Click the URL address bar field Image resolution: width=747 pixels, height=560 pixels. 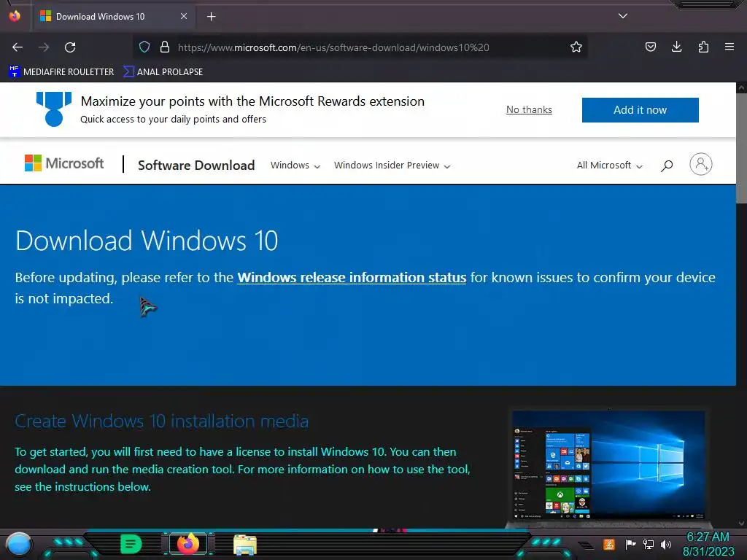tap(360, 47)
